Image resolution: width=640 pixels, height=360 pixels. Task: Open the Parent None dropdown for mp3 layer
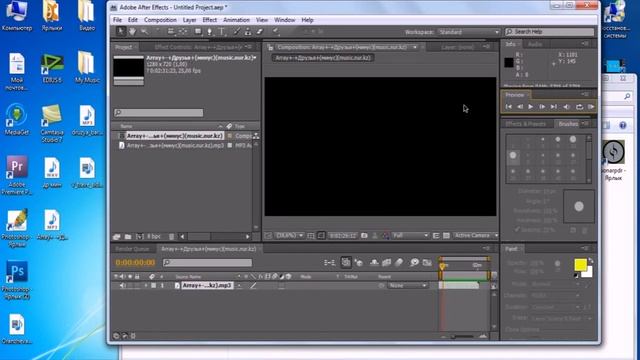[x=407, y=286]
